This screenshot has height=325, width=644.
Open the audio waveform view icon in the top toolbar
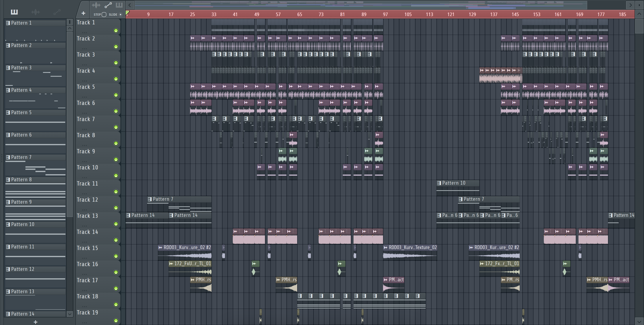pos(96,5)
